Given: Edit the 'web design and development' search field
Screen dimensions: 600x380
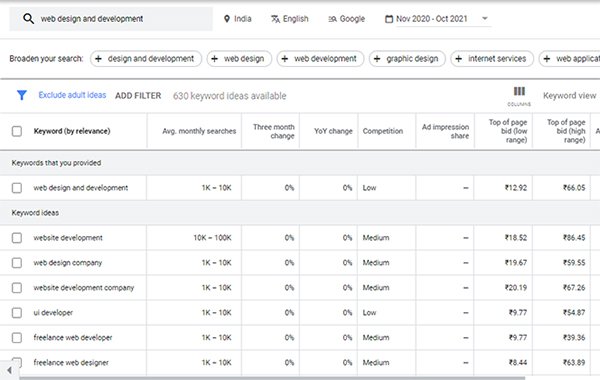Looking at the screenshot, I should [111, 19].
